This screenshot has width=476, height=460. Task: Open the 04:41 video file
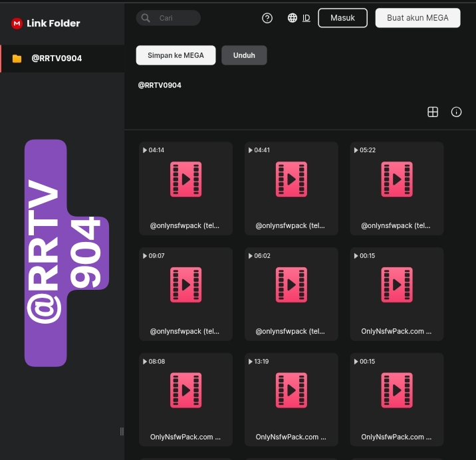pos(291,189)
